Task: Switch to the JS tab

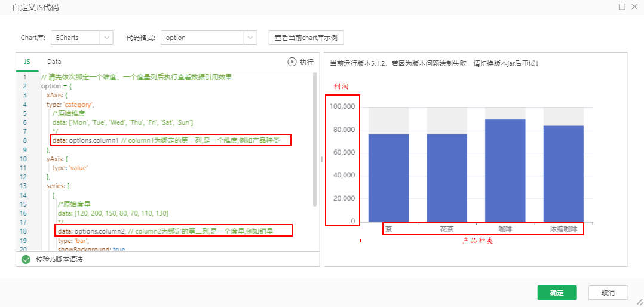Action: 27,62
